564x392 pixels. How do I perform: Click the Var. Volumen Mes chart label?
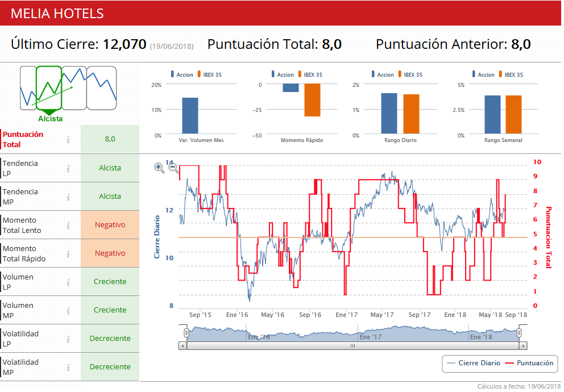[x=201, y=140]
